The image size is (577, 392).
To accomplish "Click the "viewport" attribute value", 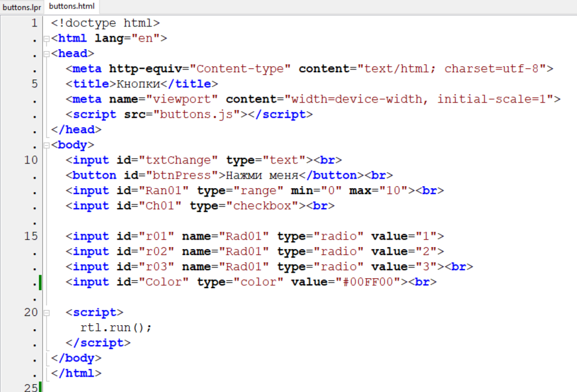I will [x=182, y=99].
